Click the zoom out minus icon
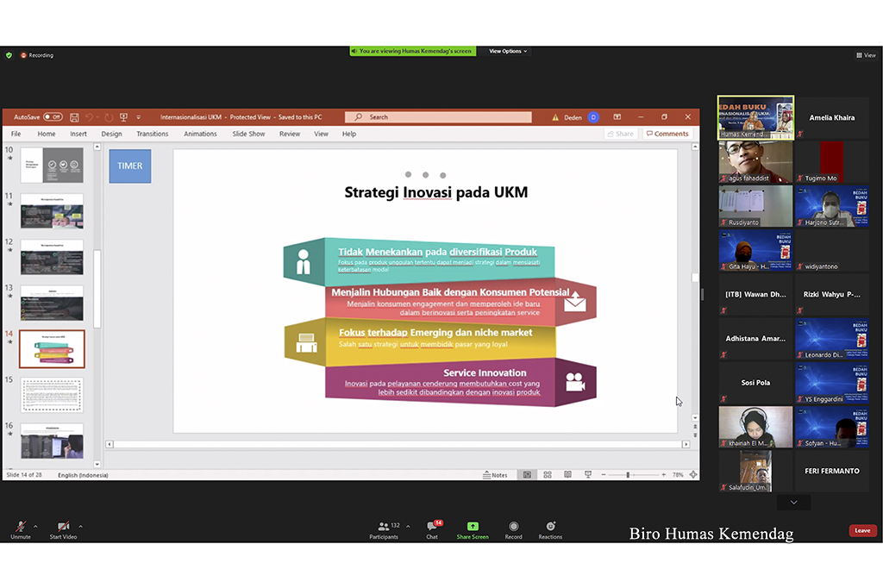 click(x=604, y=475)
